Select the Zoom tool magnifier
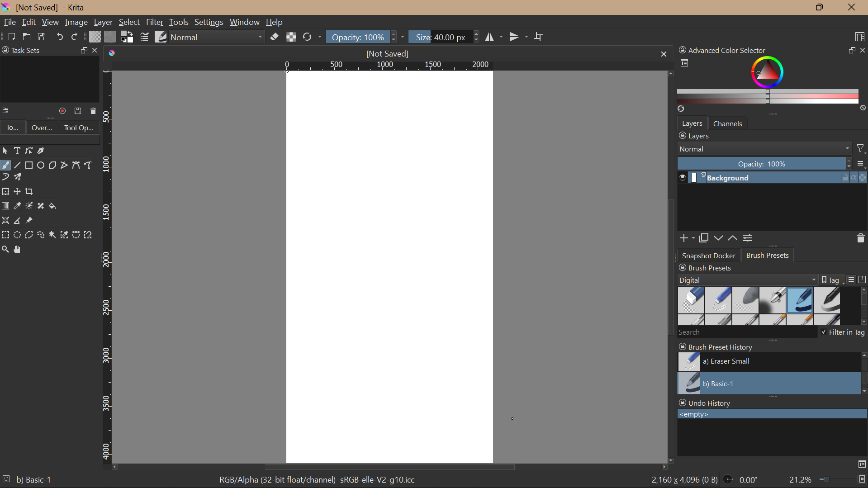Viewport: 868px width, 488px height. click(5, 250)
